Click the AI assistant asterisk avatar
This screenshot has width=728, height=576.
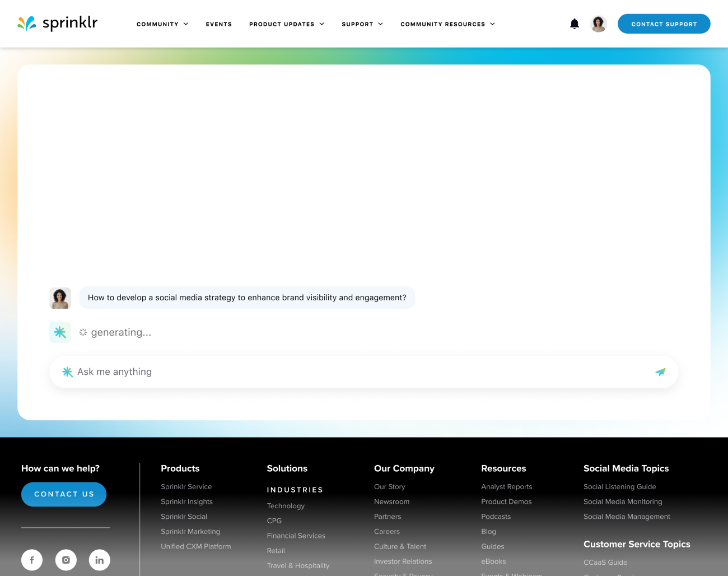(x=60, y=332)
